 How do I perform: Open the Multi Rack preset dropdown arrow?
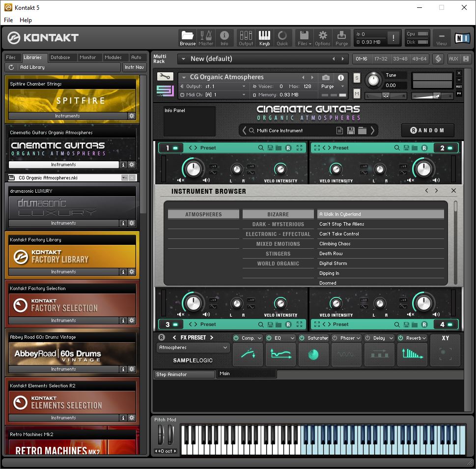[x=183, y=59]
